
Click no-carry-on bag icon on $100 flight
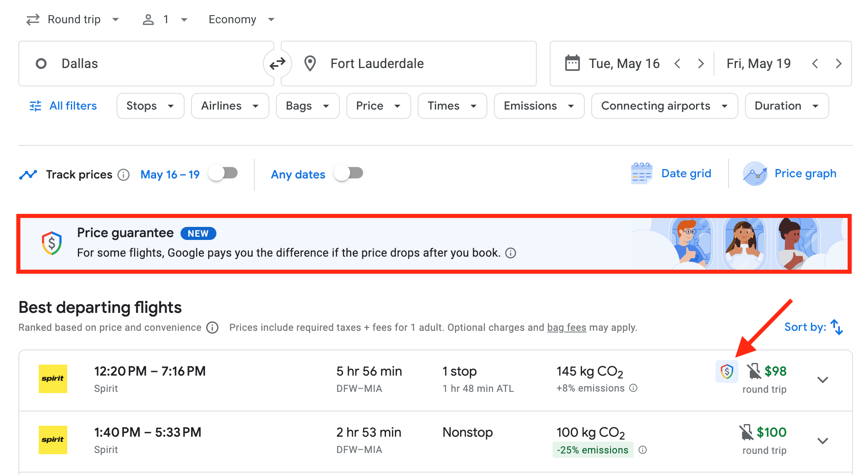[x=746, y=432]
